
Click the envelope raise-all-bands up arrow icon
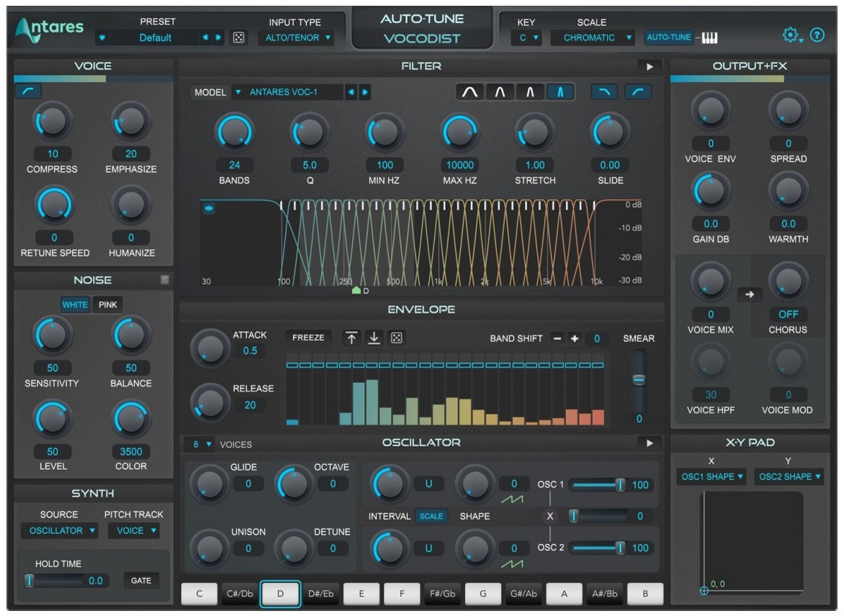pos(351,338)
